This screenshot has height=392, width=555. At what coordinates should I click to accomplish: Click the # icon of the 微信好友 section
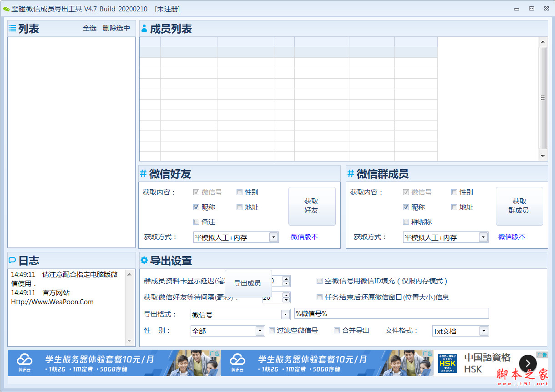[142, 174]
